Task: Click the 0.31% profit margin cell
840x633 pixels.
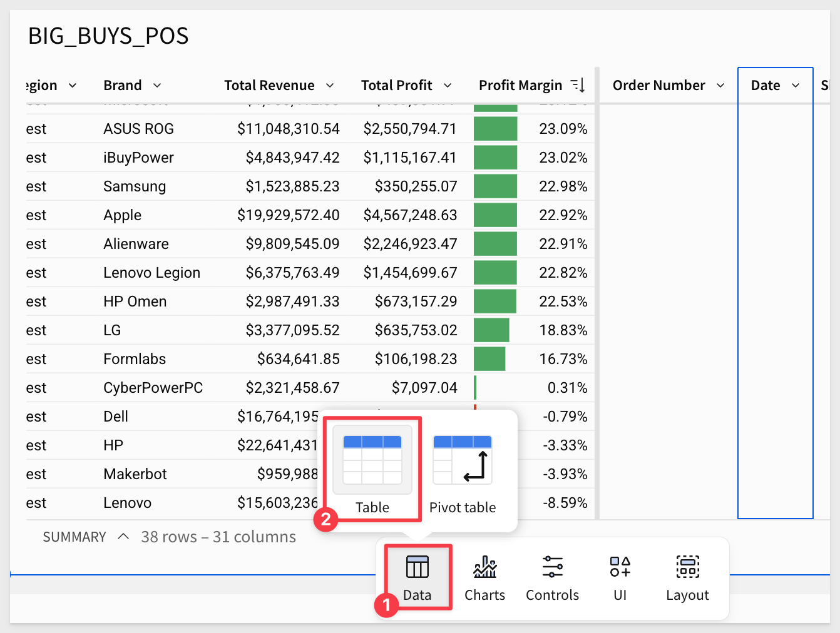Action: click(x=567, y=388)
